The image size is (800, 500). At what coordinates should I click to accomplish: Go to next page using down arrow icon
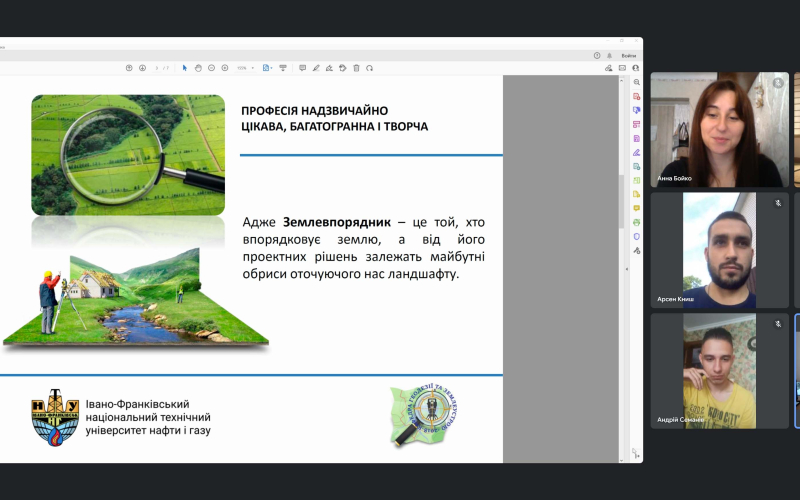tap(142, 68)
